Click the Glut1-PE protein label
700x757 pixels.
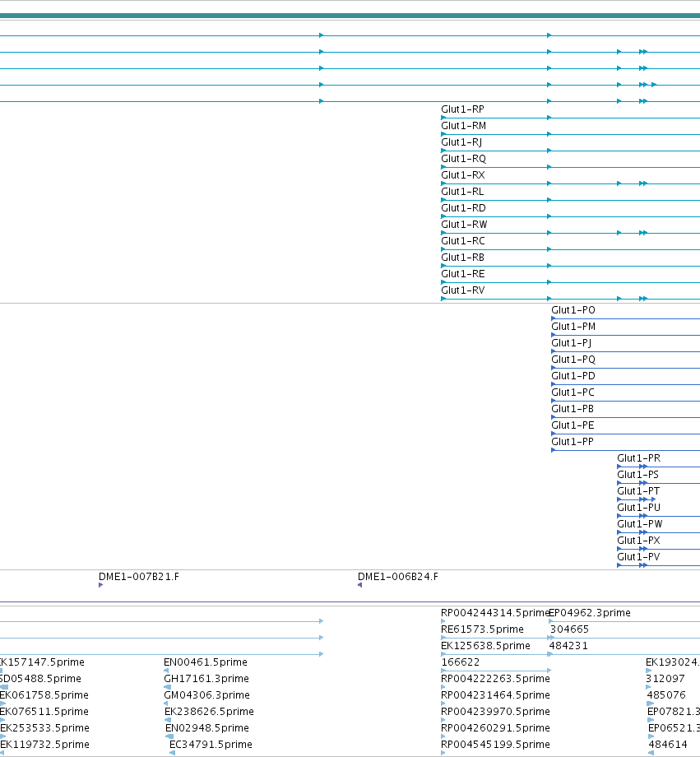[x=573, y=425]
